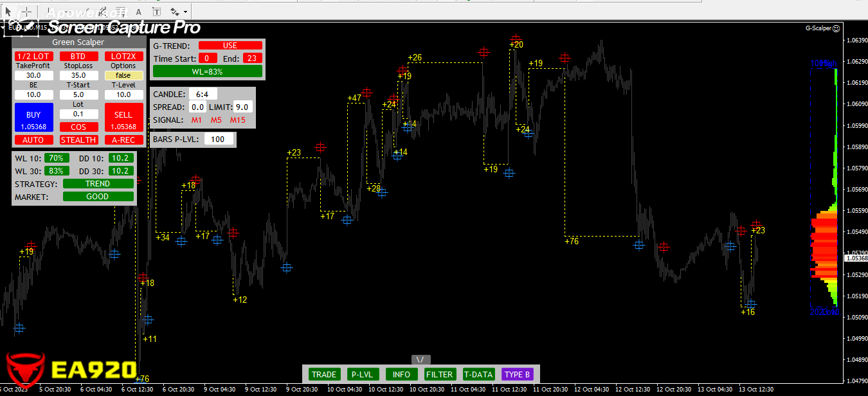Click the TakeProfit value field

click(x=33, y=76)
